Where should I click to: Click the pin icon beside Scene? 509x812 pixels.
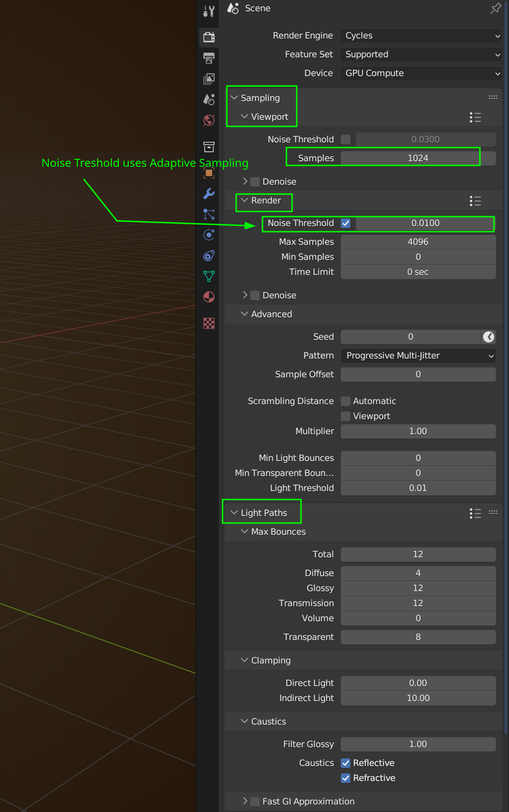pos(495,8)
